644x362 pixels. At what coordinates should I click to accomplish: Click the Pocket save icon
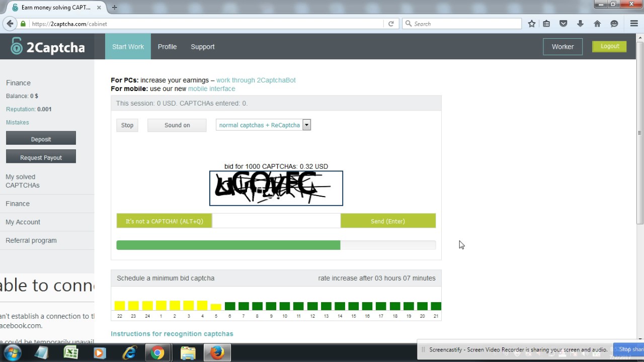click(563, 24)
